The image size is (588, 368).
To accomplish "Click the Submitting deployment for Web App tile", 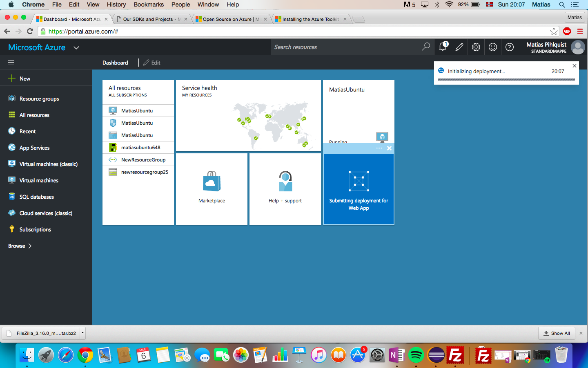I will point(359,189).
